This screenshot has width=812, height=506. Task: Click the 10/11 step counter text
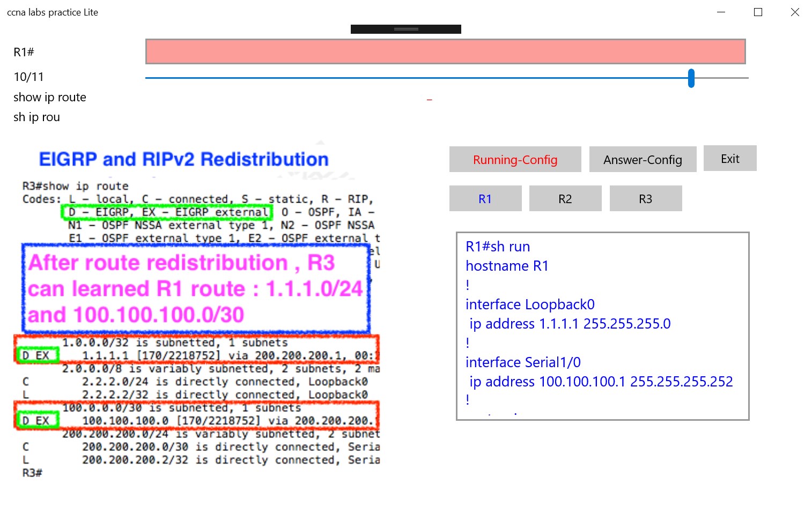coord(28,77)
